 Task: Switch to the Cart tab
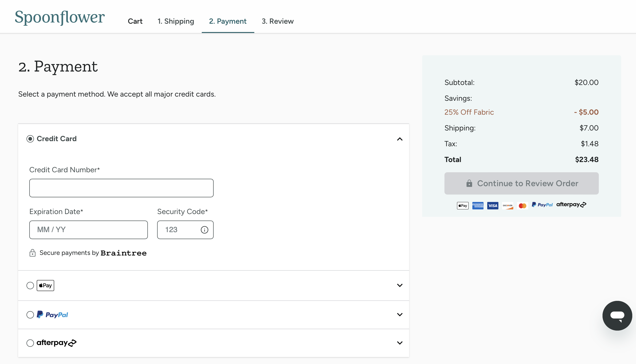(135, 21)
